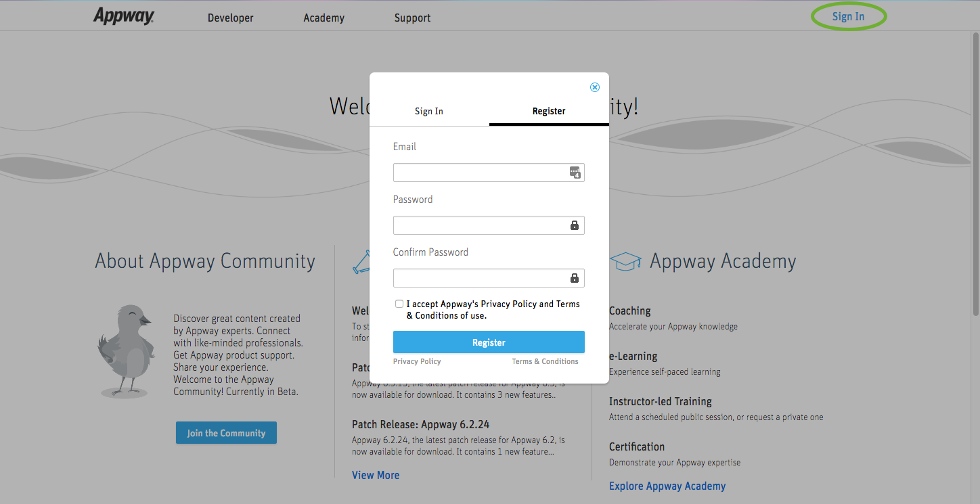This screenshot has height=504, width=980.
Task: Click the Coaching heading
Action: pos(630,311)
